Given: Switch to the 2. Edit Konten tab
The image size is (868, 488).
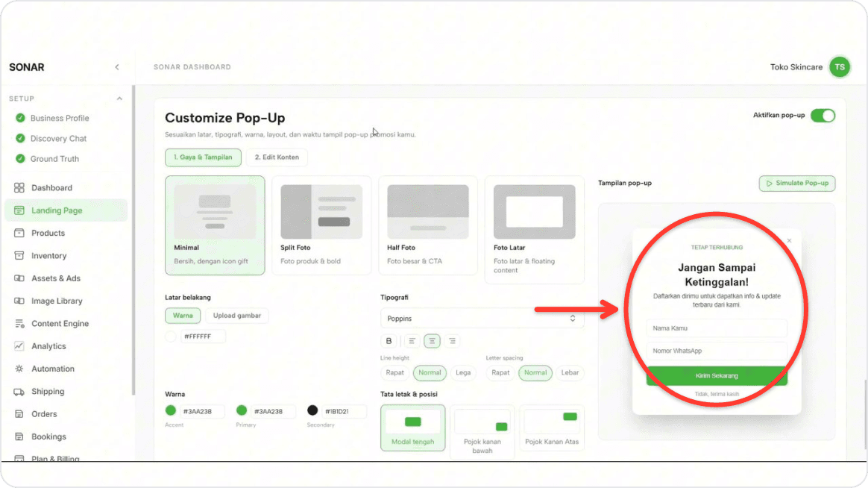Looking at the screenshot, I should click(x=277, y=157).
